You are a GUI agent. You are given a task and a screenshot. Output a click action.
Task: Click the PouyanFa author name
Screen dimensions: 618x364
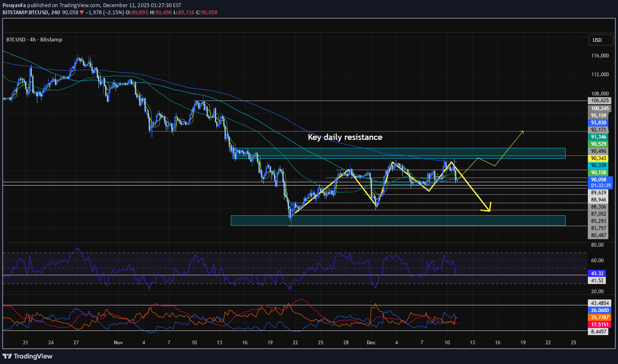tap(14, 5)
